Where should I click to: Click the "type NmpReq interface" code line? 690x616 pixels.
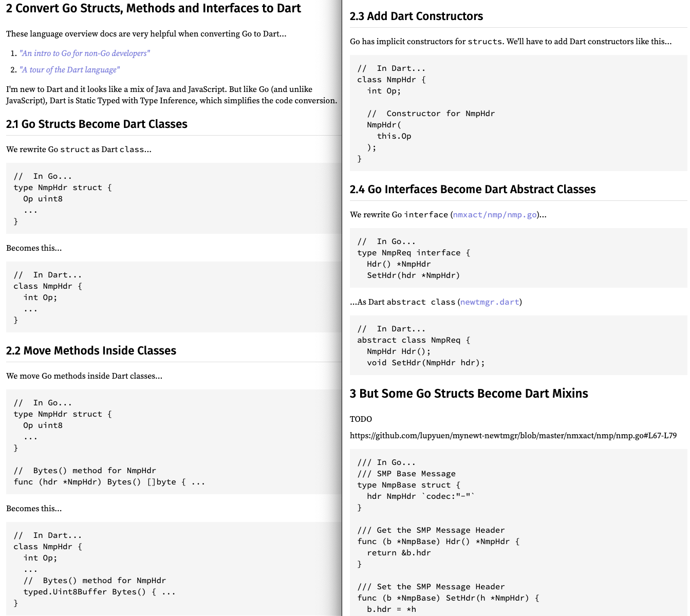[x=414, y=253]
